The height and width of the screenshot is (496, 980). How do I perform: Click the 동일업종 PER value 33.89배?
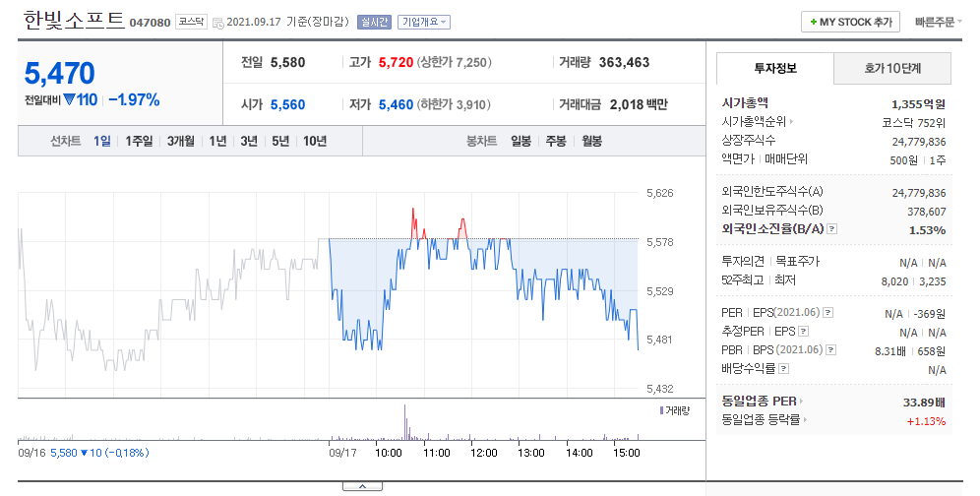[924, 403]
